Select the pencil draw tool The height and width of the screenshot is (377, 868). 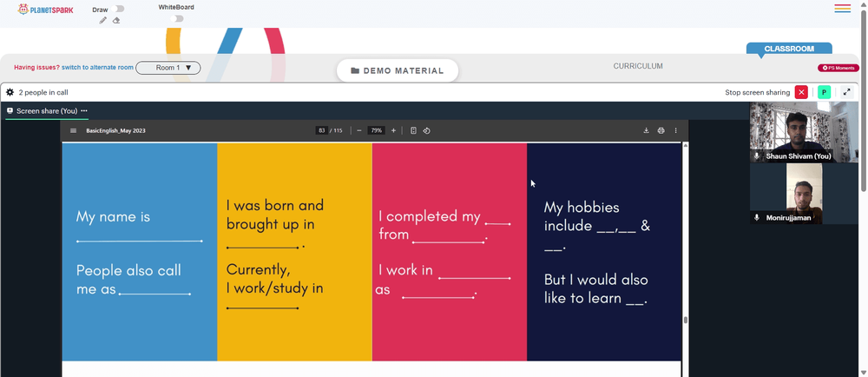coord(103,21)
